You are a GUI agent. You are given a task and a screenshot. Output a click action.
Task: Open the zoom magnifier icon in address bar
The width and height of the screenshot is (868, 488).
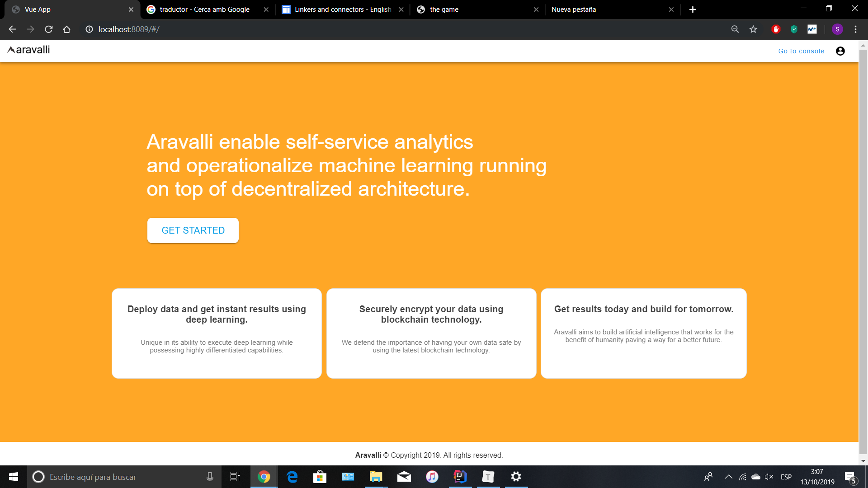pos(735,29)
